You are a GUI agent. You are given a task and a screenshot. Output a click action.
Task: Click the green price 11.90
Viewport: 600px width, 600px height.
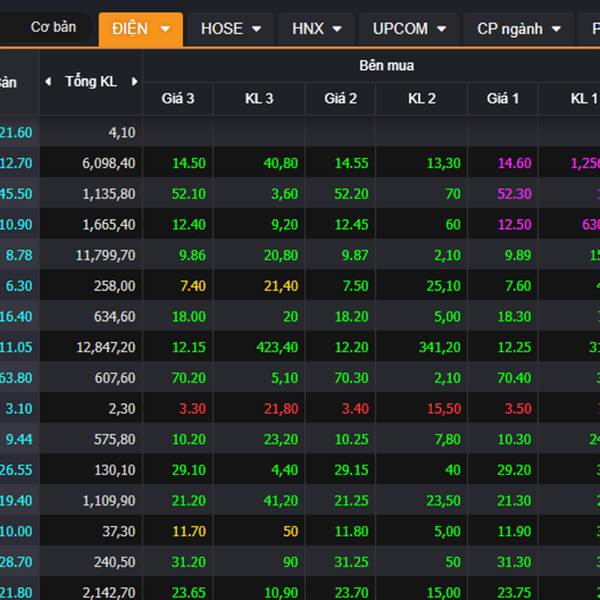514,531
